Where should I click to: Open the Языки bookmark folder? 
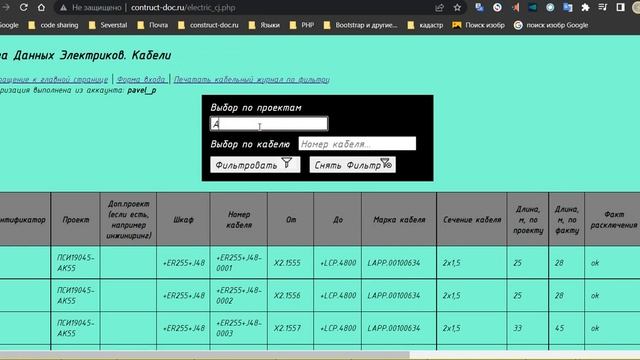point(264,25)
